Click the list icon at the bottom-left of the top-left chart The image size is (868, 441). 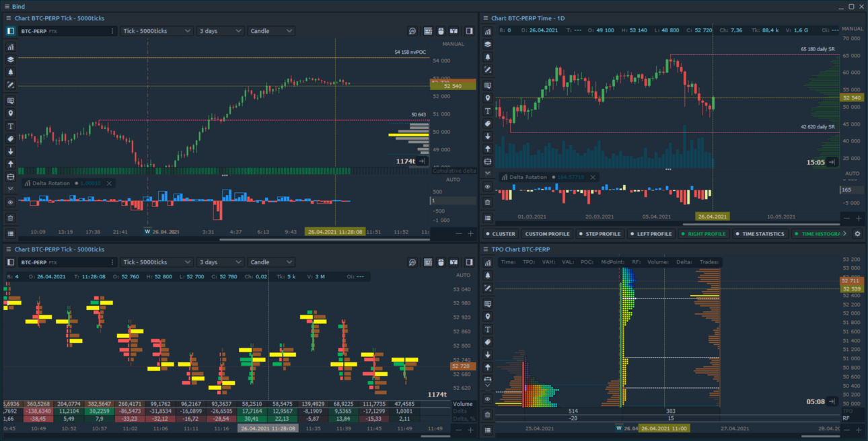coord(11,233)
